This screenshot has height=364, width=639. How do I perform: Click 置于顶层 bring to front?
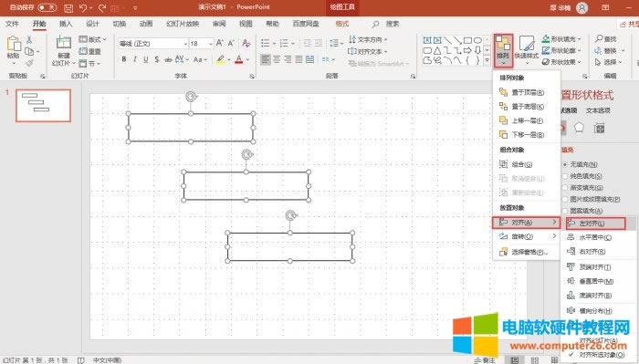(x=527, y=92)
